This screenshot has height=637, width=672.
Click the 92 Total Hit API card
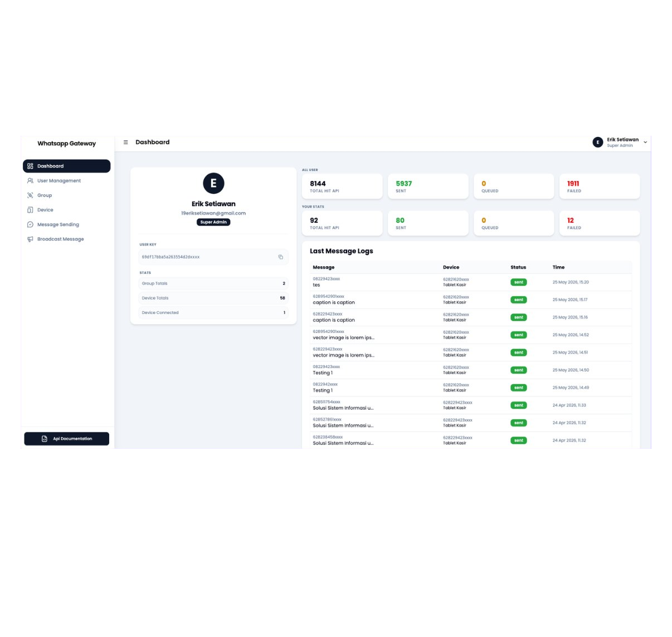tap(342, 223)
